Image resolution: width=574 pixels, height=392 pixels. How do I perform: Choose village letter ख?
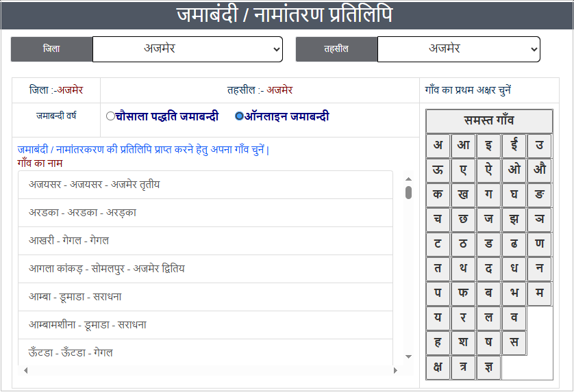click(x=464, y=195)
